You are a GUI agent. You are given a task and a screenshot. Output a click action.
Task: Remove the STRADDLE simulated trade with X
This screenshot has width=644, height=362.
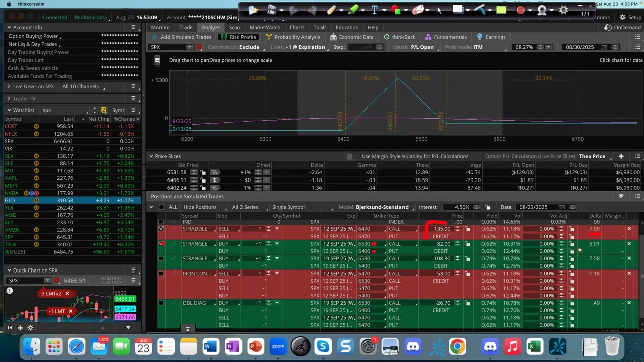point(629,229)
